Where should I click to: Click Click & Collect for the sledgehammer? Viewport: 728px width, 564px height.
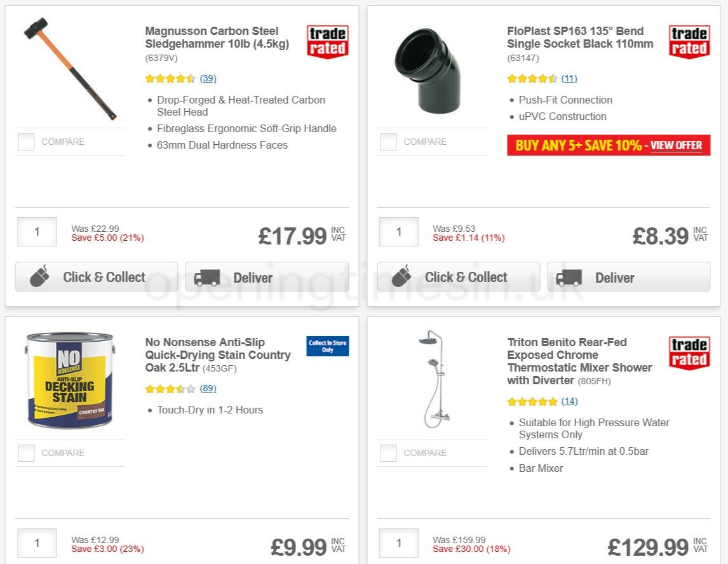96,277
